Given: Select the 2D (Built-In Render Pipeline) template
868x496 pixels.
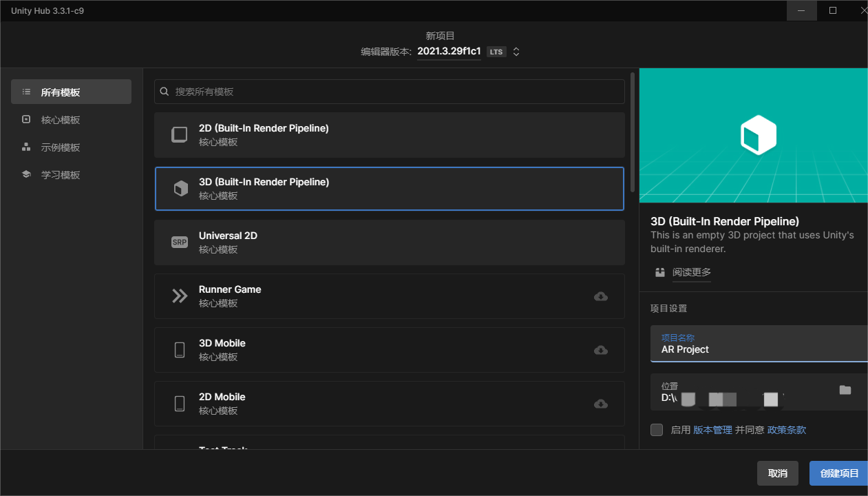Looking at the screenshot, I should (390, 135).
